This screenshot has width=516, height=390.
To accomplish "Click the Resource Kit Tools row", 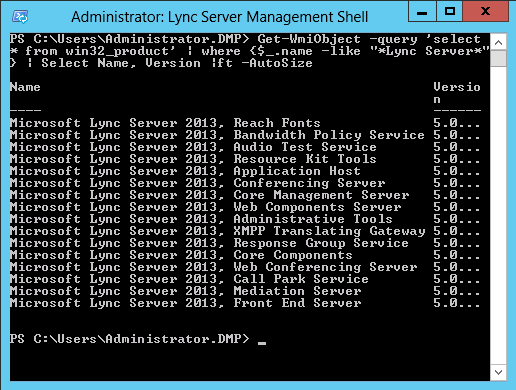I will (x=245, y=159).
